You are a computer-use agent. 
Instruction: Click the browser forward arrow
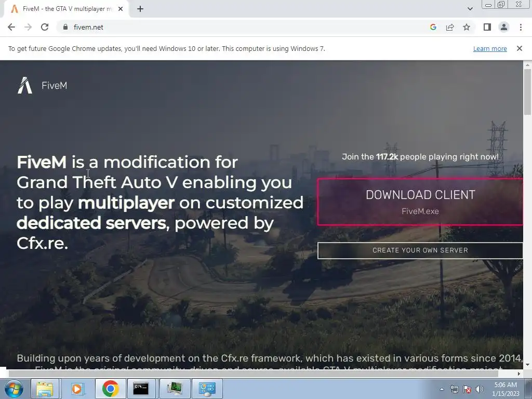point(28,27)
